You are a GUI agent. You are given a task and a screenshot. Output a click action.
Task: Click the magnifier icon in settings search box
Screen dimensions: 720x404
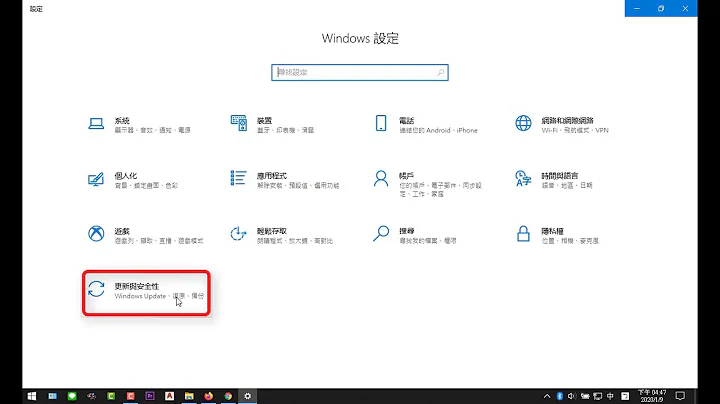point(440,73)
